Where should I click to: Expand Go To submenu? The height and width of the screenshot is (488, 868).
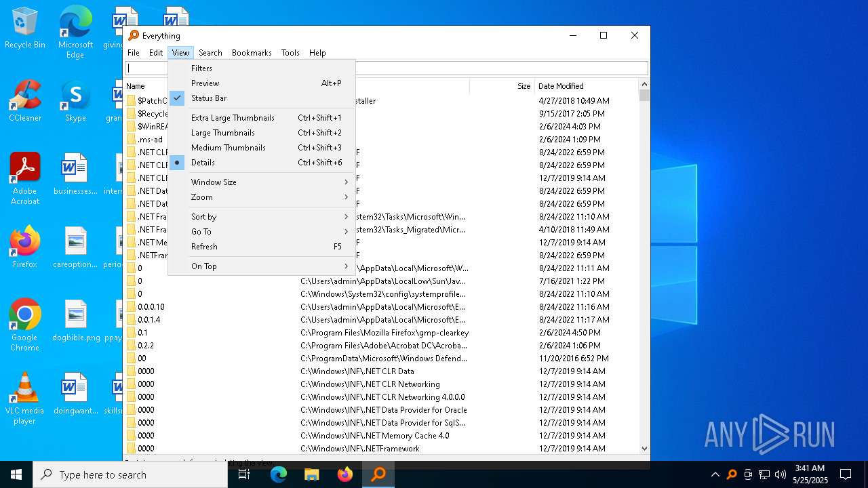click(x=262, y=232)
